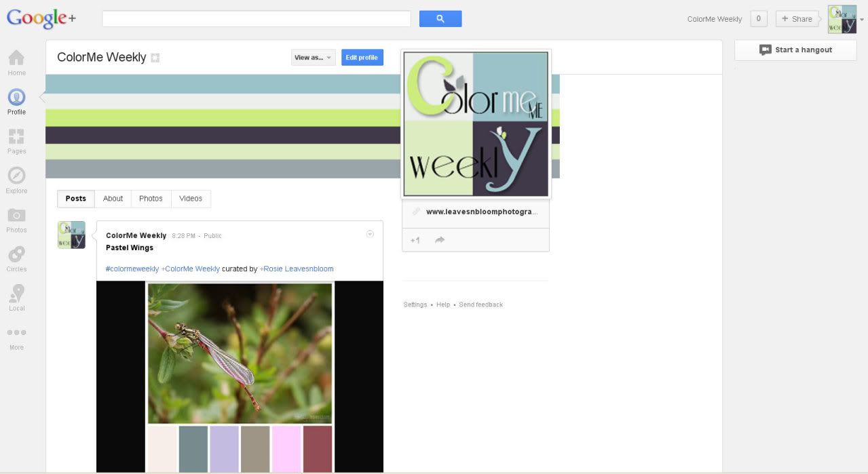Image resolution: width=868 pixels, height=474 pixels.
Task: Click the large ColorMe Weekly profile picture
Action: point(476,124)
